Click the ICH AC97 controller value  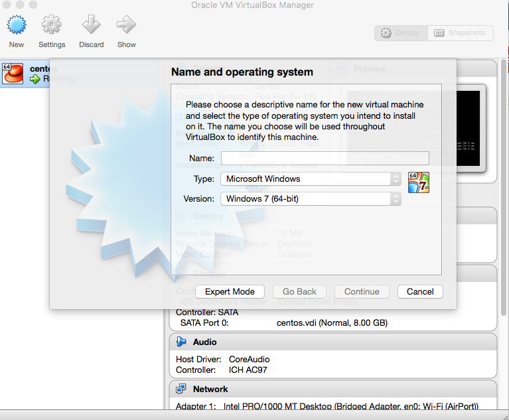point(248,370)
